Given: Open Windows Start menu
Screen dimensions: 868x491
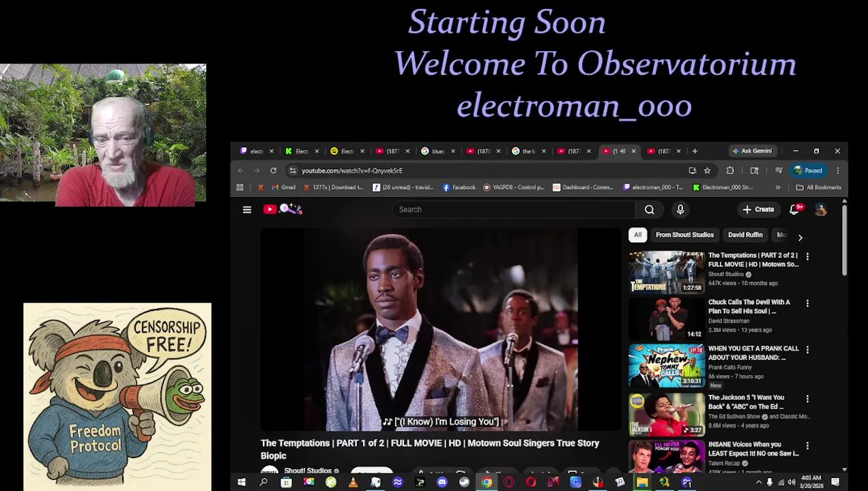Looking at the screenshot, I should (241, 483).
